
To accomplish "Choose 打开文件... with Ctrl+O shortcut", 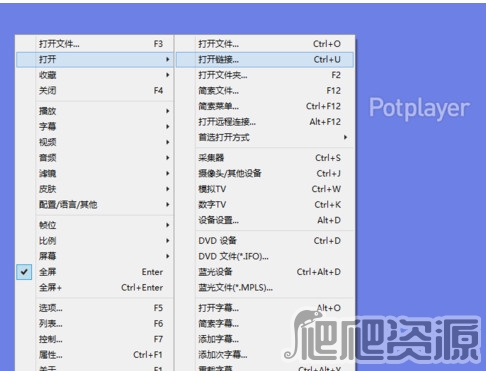I will point(265,44).
